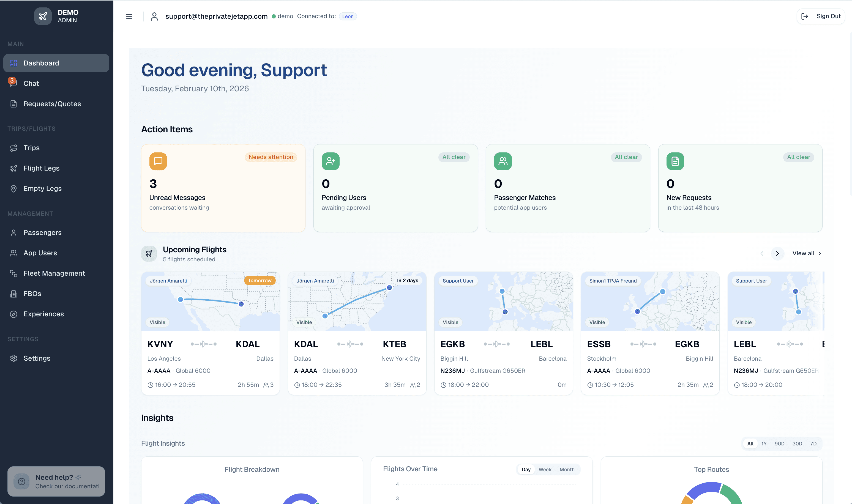This screenshot has width=852, height=504.
Task: Open the Requests/Quotes section
Action: pos(52,104)
